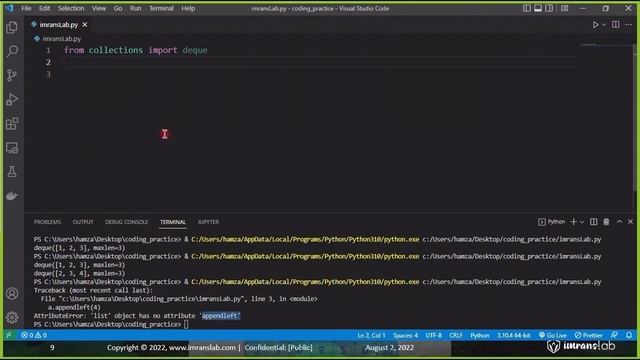Open the Help menu

click(188, 8)
